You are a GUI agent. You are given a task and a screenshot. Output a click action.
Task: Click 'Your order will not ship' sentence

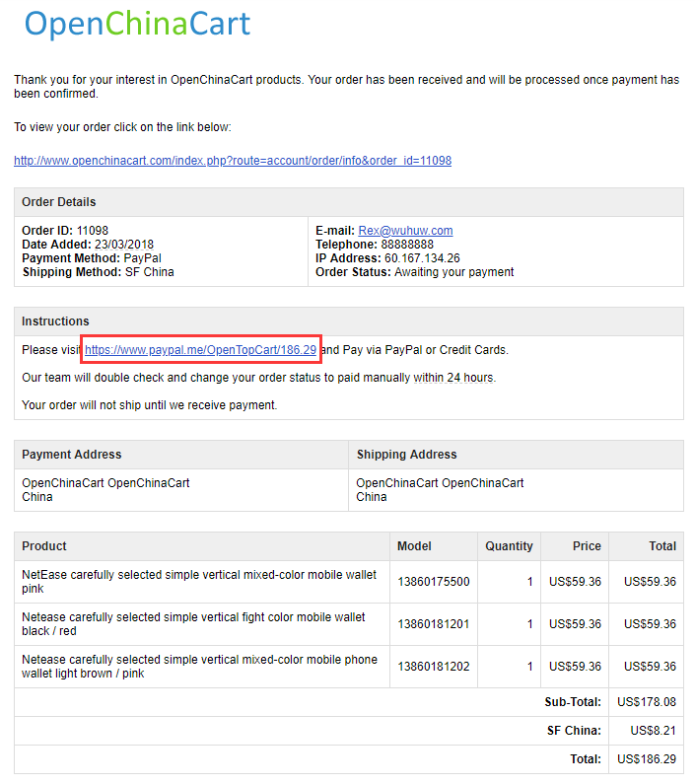[150, 405]
